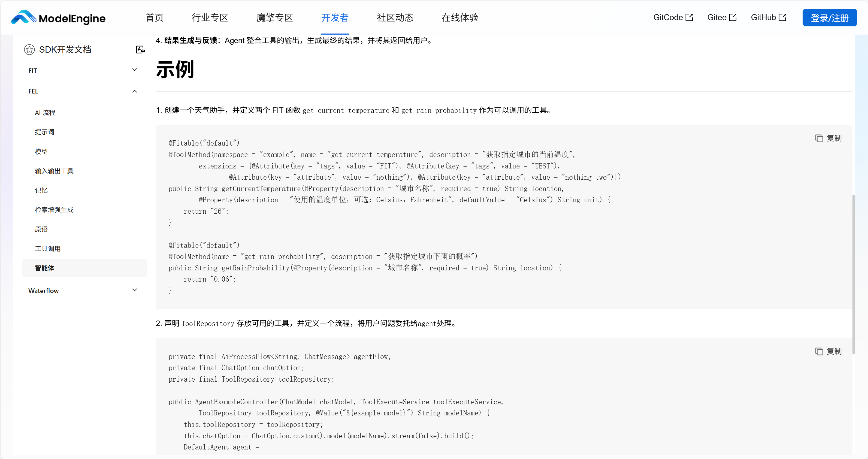Open the 魔擎专区 nav item

pyautogui.click(x=275, y=17)
